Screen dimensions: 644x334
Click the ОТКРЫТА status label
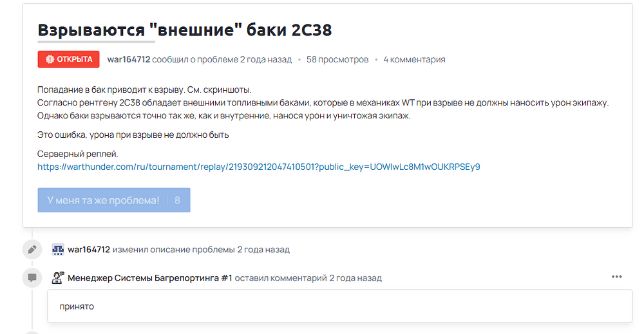[x=74, y=59]
